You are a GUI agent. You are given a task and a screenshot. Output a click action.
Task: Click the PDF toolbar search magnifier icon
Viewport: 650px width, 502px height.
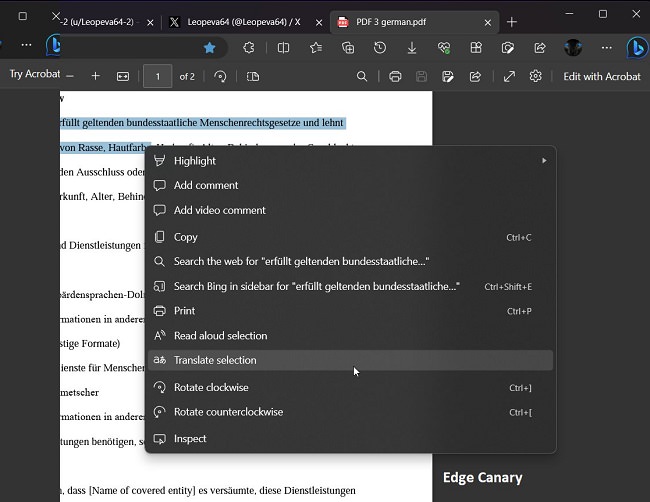362,76
